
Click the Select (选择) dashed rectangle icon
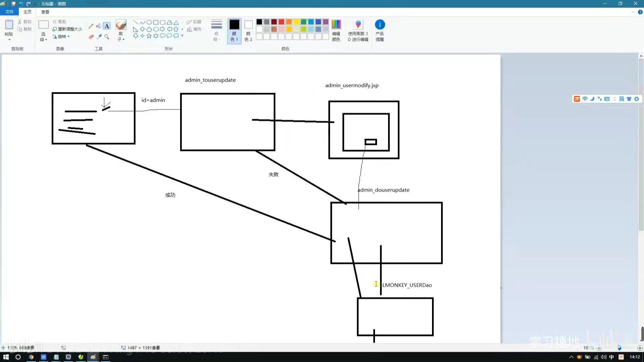coord(43,25)
